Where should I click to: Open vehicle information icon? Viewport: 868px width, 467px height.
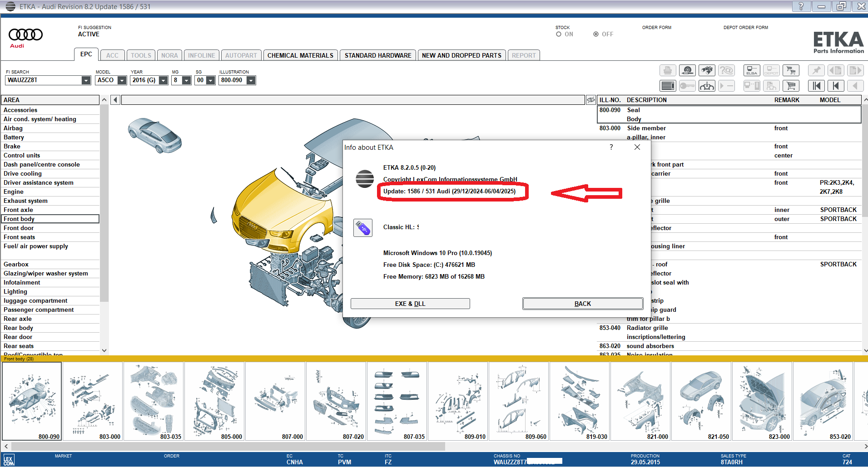707,86
